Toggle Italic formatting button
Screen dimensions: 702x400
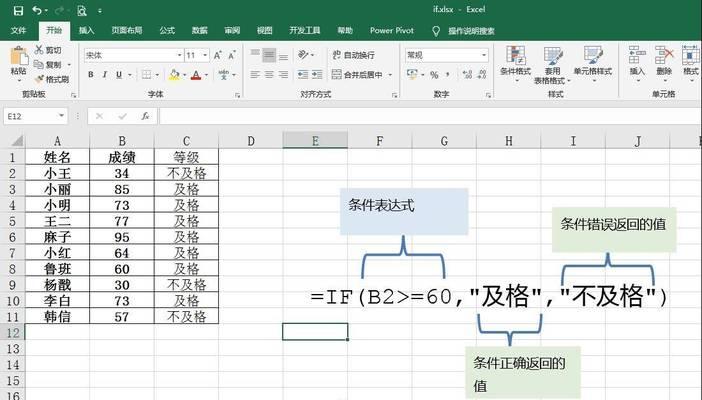pyautogui.click(x=105, y=75)
